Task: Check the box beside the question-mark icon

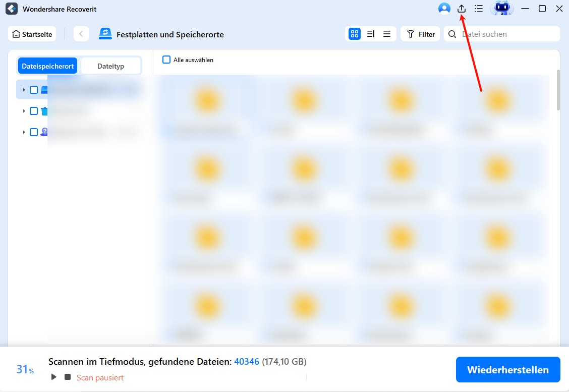Action: click(34, 132)
